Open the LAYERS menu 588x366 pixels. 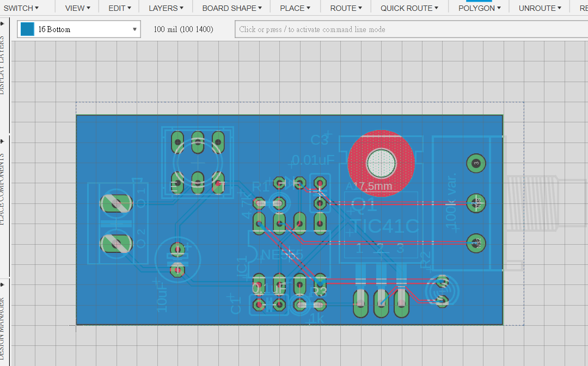pos(166,8)
